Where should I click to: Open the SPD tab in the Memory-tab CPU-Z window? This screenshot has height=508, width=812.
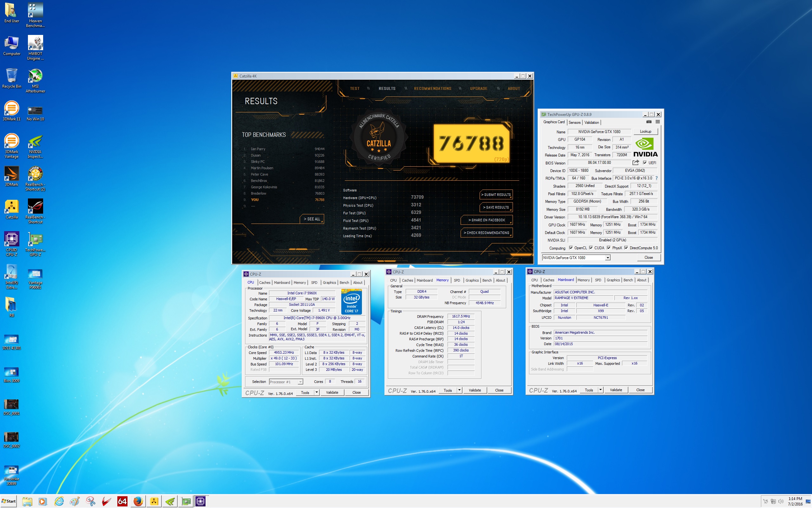click(457, 280)
